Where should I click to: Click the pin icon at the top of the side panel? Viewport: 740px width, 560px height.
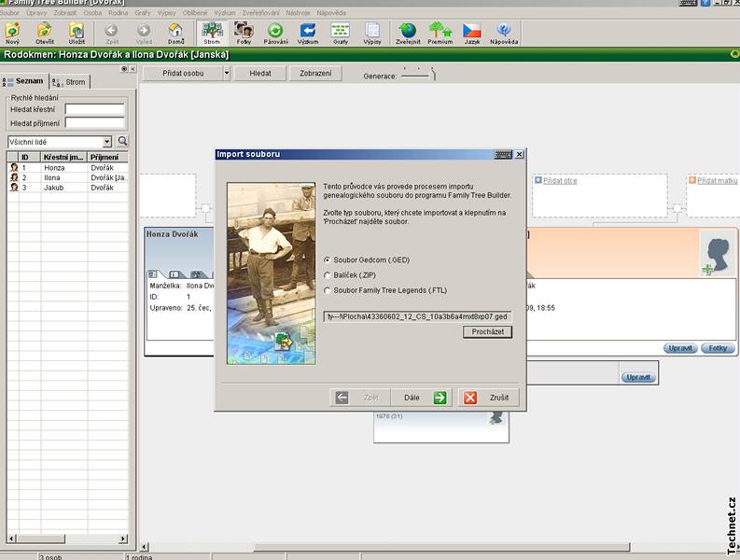click(x=124, y=69)
